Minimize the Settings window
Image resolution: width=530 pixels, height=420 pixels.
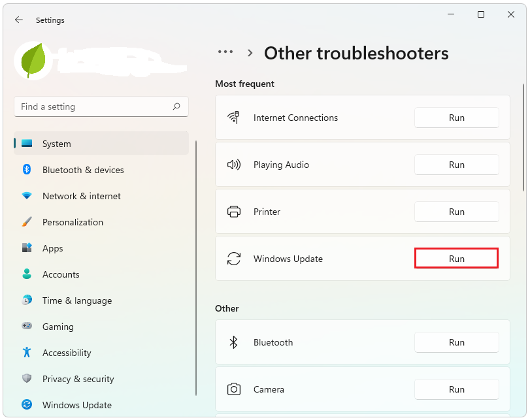tap(451, 14)
